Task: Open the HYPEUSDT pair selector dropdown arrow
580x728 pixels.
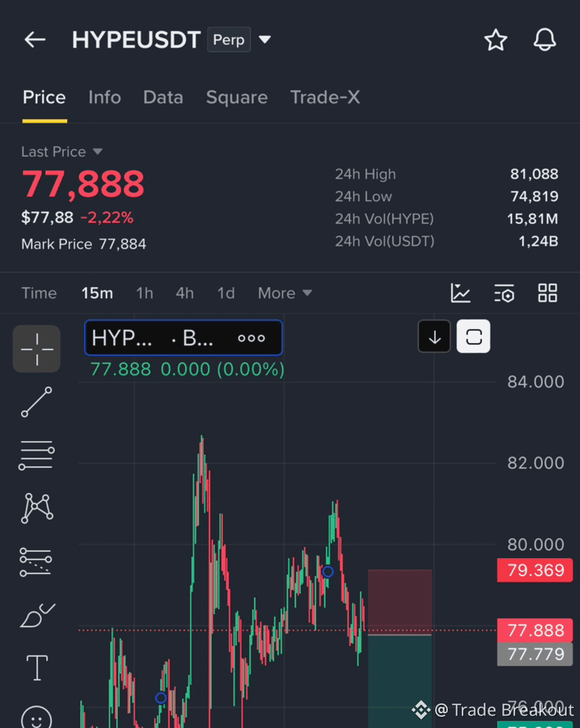Action: tap(264, 40)
